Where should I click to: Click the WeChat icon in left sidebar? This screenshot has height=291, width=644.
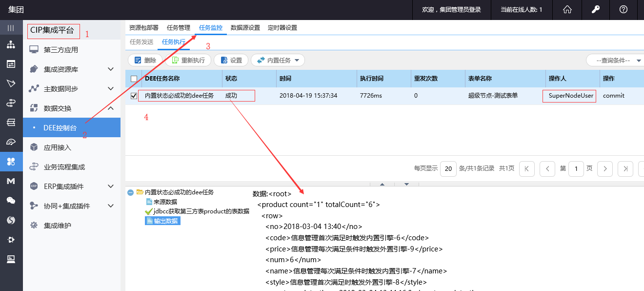pos(11,200)
